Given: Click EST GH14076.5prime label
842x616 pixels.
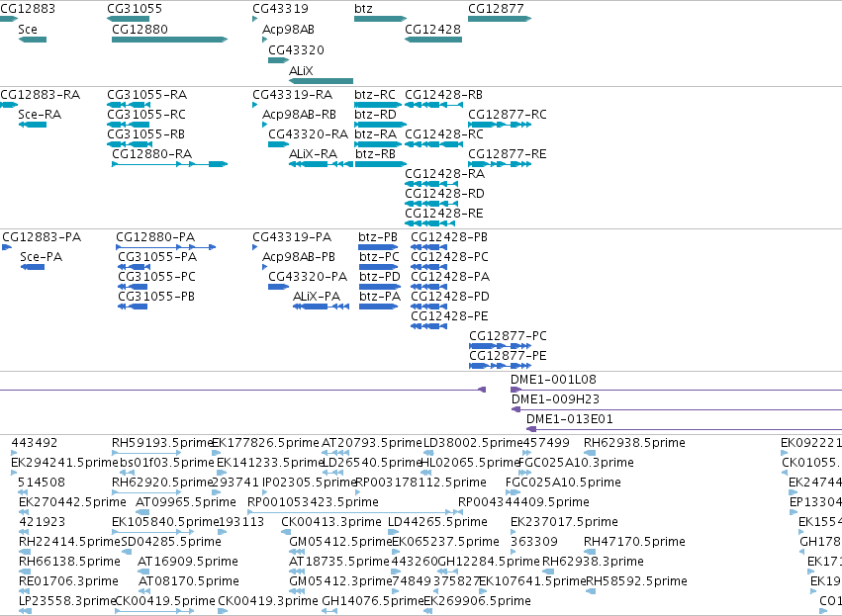Looking at the screenshot, I should (372, 601).
